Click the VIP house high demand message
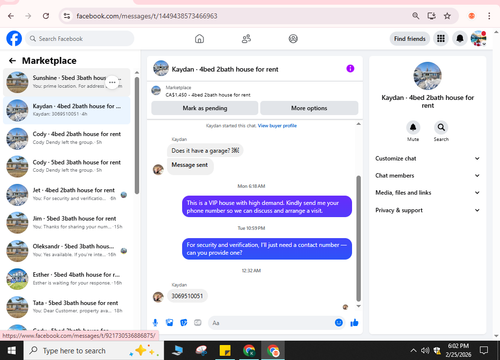Screen dimensions: 500x360 coord(267,207)
